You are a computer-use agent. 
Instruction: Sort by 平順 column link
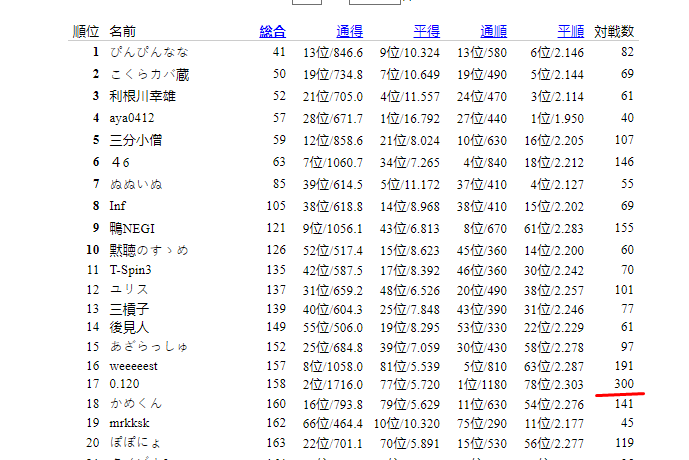pos(570,32)
